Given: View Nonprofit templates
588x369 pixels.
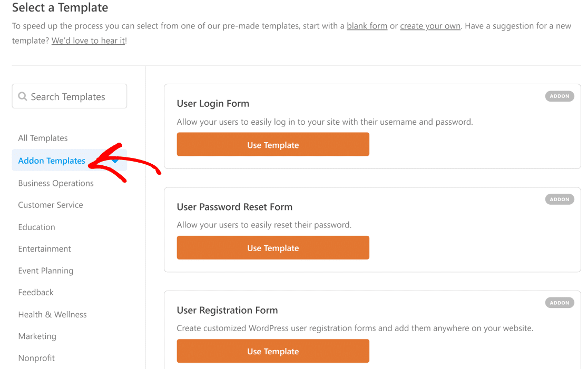Looking at the screenshot, I should tap(36, 358).
